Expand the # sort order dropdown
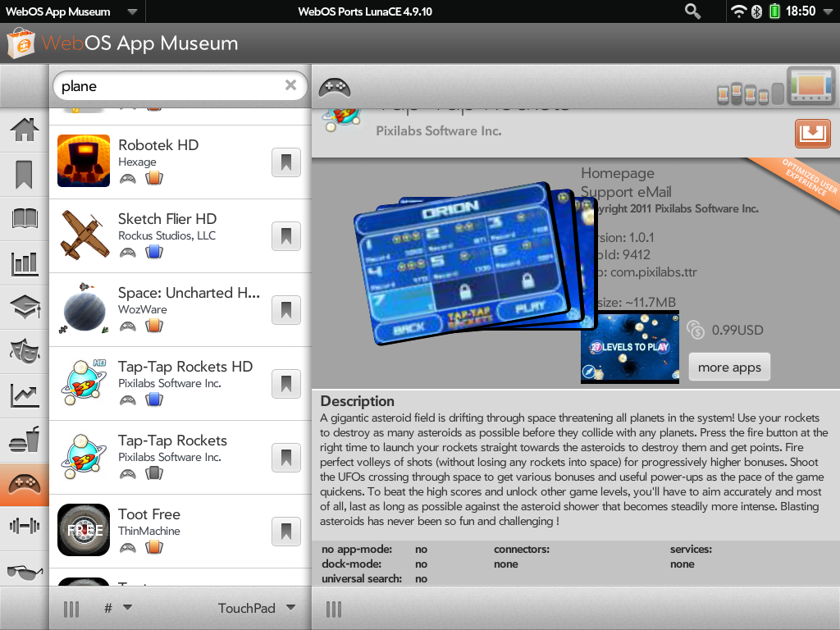The width and height of the screenshot is (840, 630). coord(118,608)
